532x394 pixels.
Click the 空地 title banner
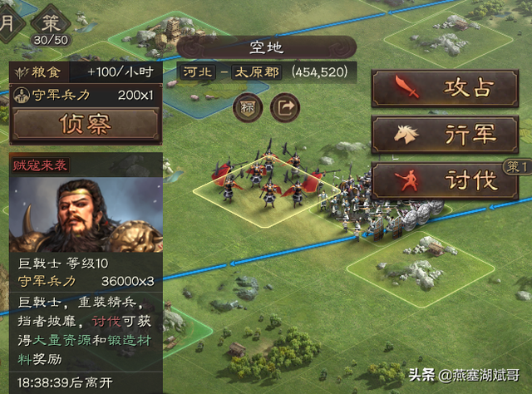pos(266,47)
